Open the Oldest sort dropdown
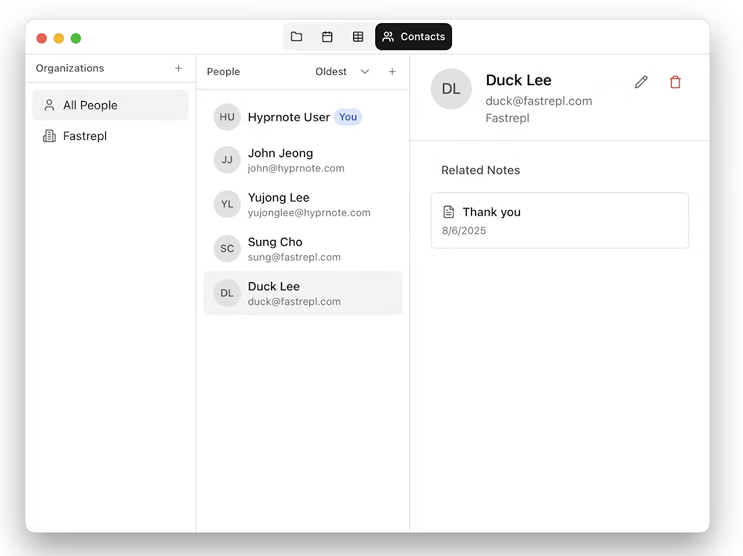The width and height of the screenshot is (743, 556). pyautogui.click(x=331, y=72)
